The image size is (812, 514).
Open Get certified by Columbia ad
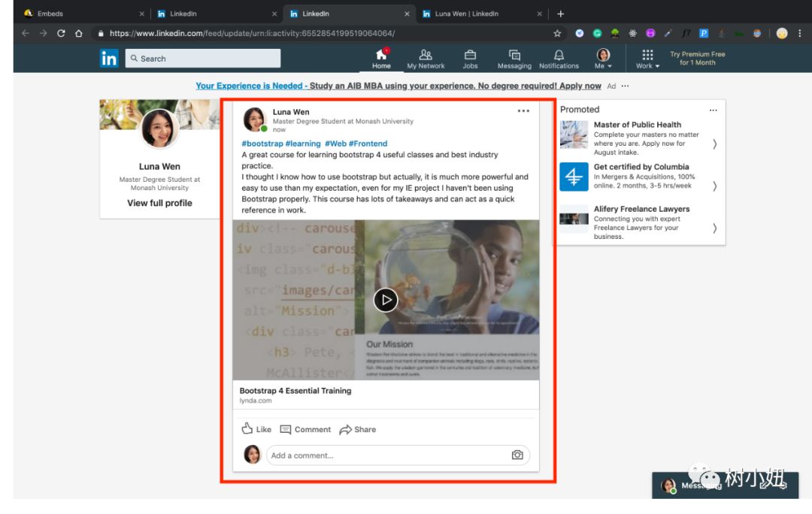tap(641, 167)
